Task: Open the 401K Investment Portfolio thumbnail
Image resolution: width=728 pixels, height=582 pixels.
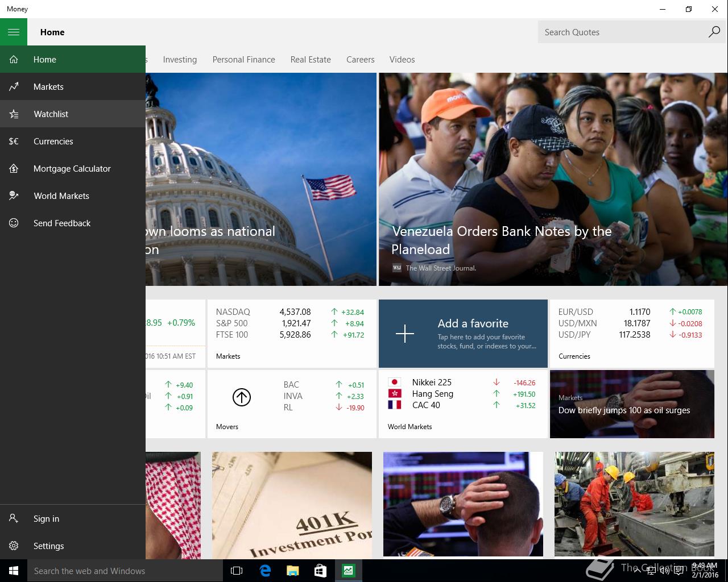Action: click(x=292, y=505)
